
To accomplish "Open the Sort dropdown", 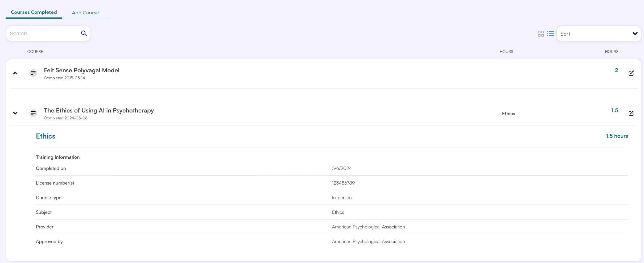I will (x=598, y=34).
